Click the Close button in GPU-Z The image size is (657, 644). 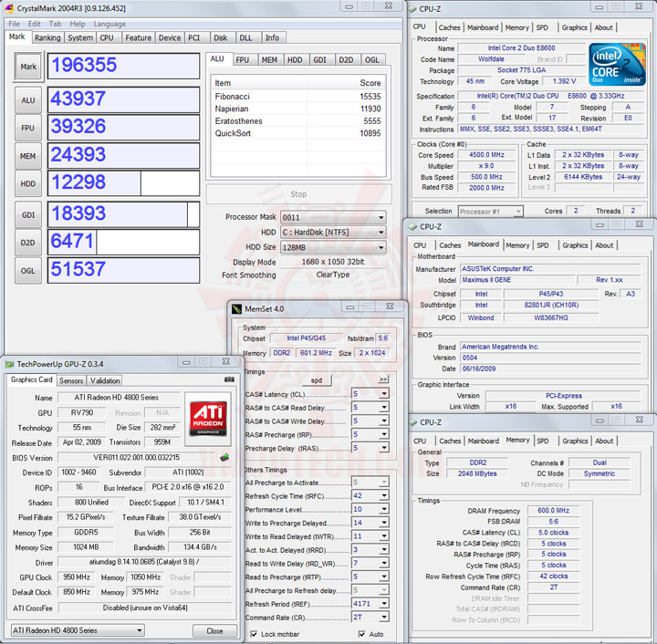(214, 630)
